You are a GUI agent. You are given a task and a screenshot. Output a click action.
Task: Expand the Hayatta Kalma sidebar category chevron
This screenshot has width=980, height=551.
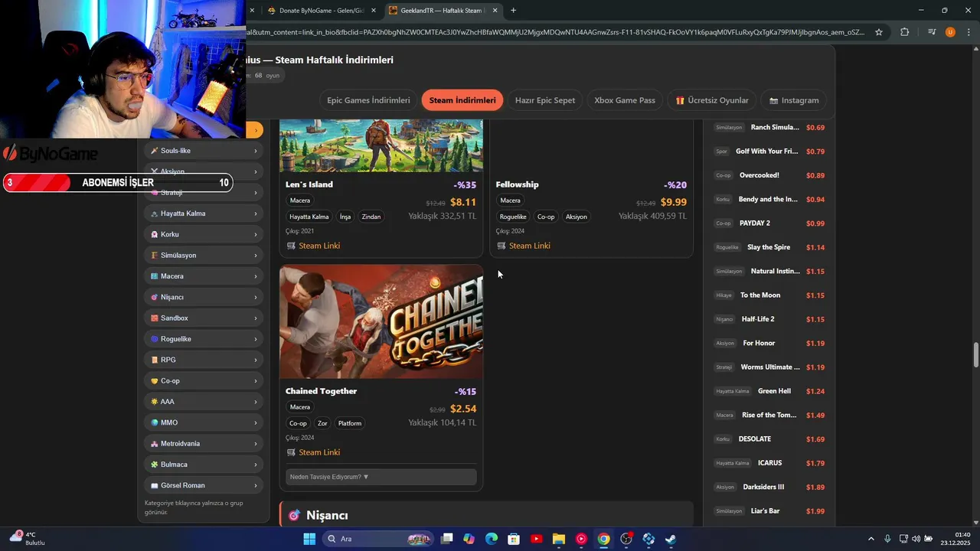coord(256,214)
